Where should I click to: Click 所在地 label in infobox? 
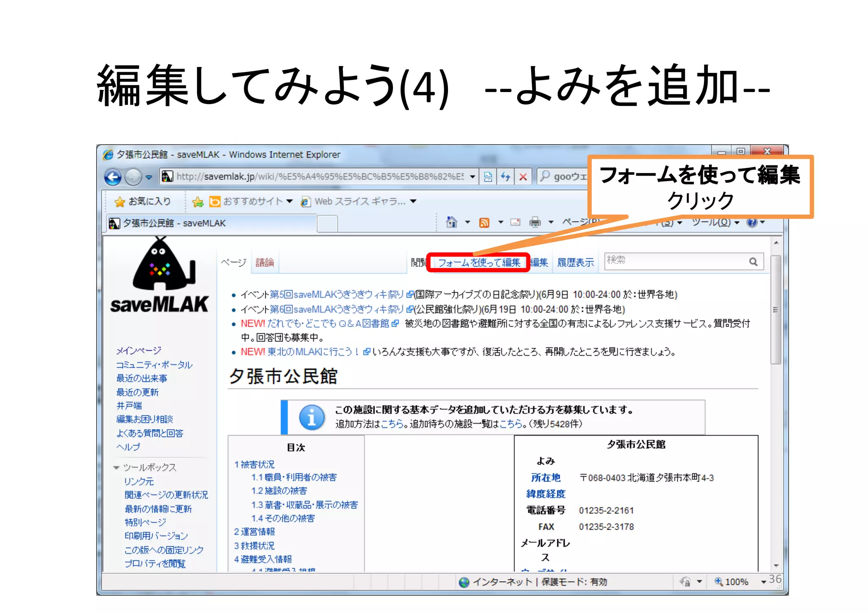click(x=546, y=478)
